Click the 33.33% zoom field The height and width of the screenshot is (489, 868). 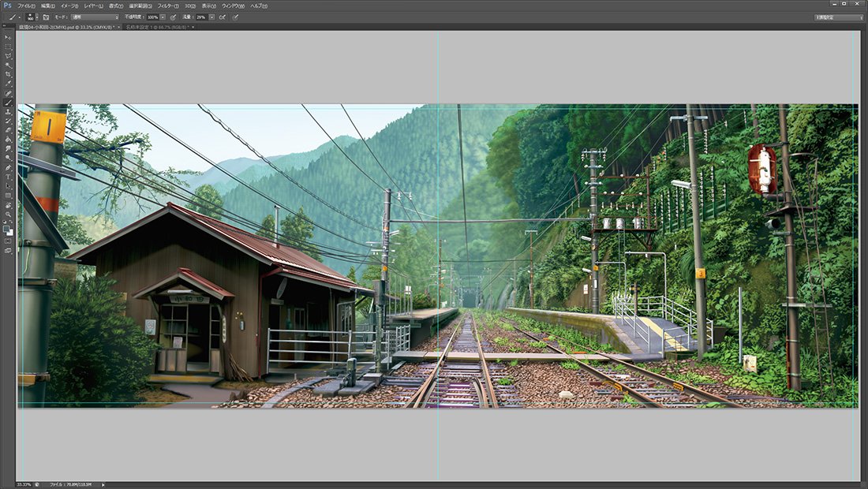pyautogui.click(x=24, y=484)
